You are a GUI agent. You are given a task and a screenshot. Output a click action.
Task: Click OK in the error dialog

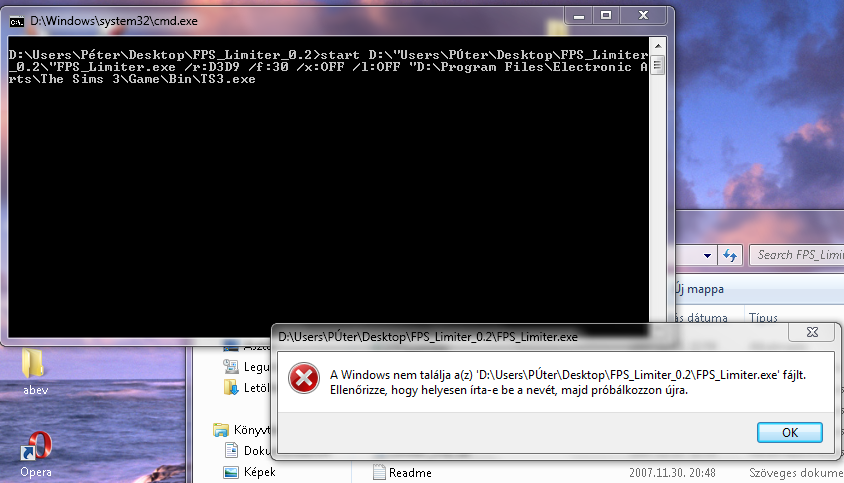tap(789, 432)
